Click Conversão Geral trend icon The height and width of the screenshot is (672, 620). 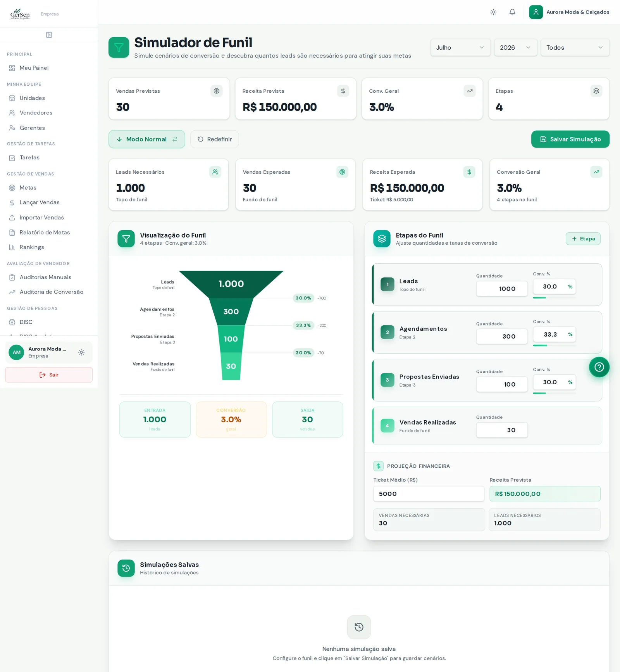(x=596, y=172)
